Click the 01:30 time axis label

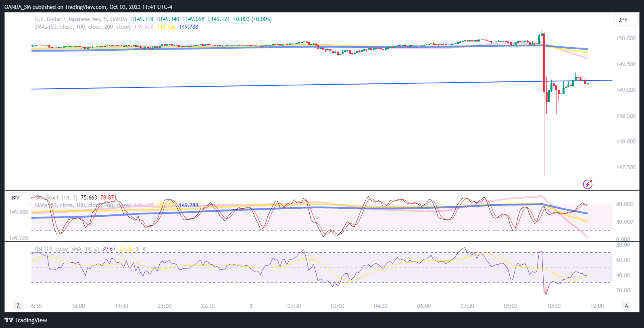[x=294, y=306]
